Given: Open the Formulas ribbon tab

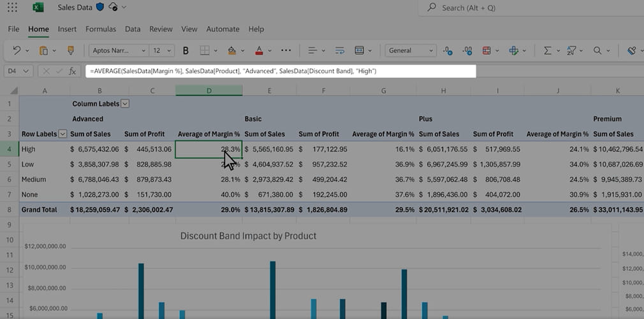Looking at the screenshot, I should pyautogui.click(x=101, y=29).
